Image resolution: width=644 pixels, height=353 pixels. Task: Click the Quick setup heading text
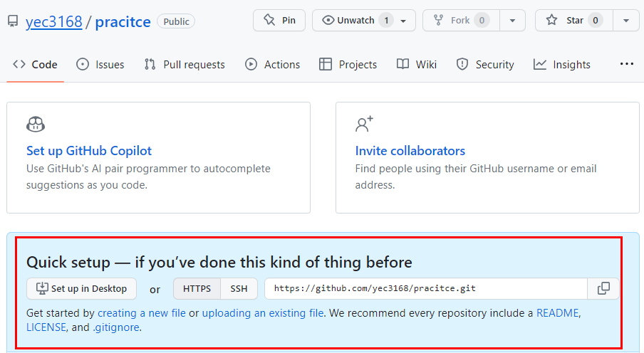[x=219, y=263]
